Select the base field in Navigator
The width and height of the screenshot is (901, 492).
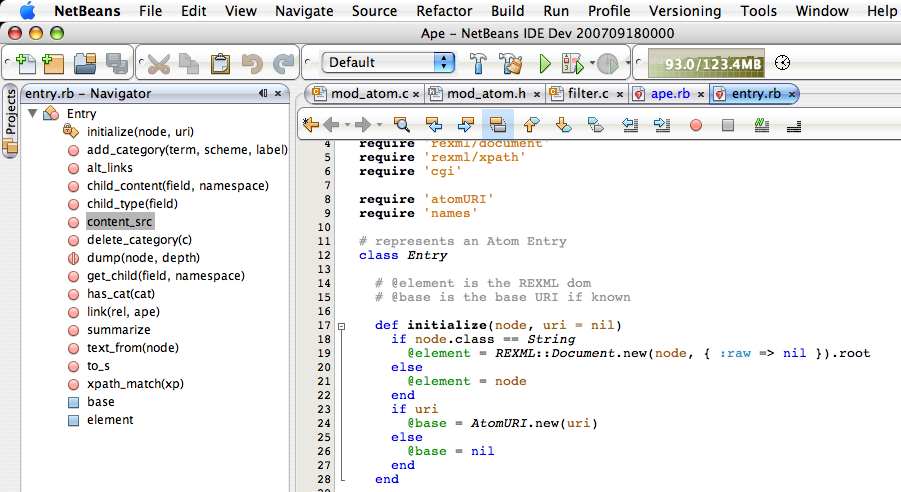pos(101,402)
